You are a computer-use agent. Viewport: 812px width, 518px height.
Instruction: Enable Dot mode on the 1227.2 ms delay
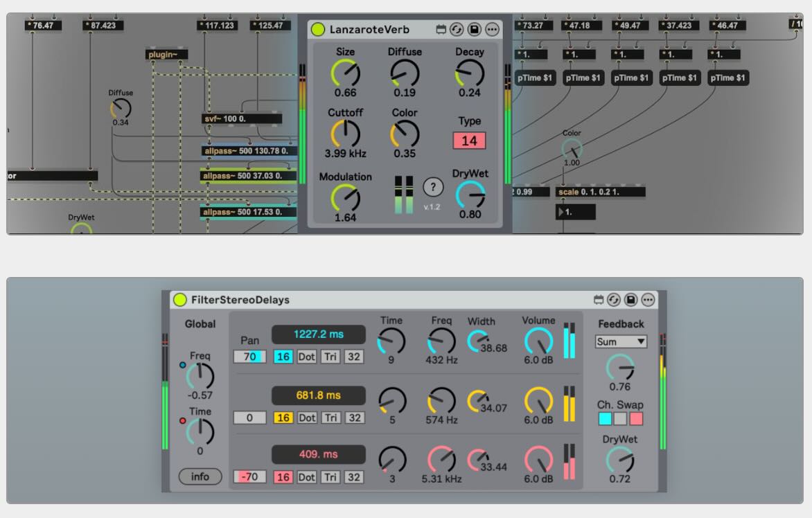click(306, 357)
